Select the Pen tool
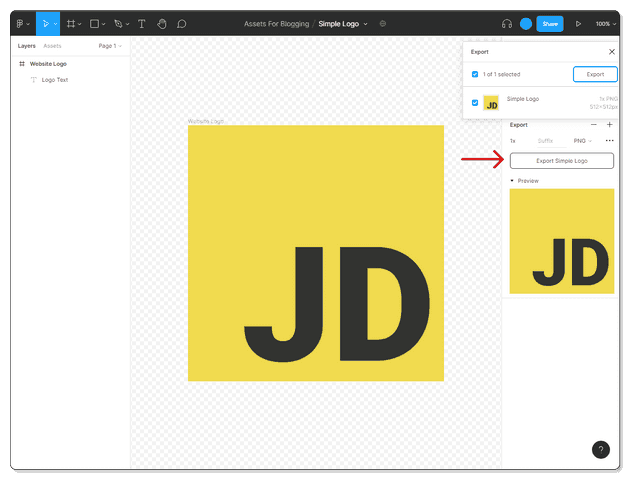The width and height of the screenshot is (630, 480). (x=118, y=24)
